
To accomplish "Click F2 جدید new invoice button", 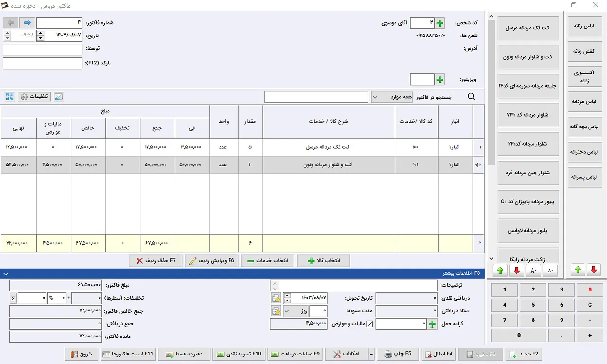I will (x=524, y=354).
